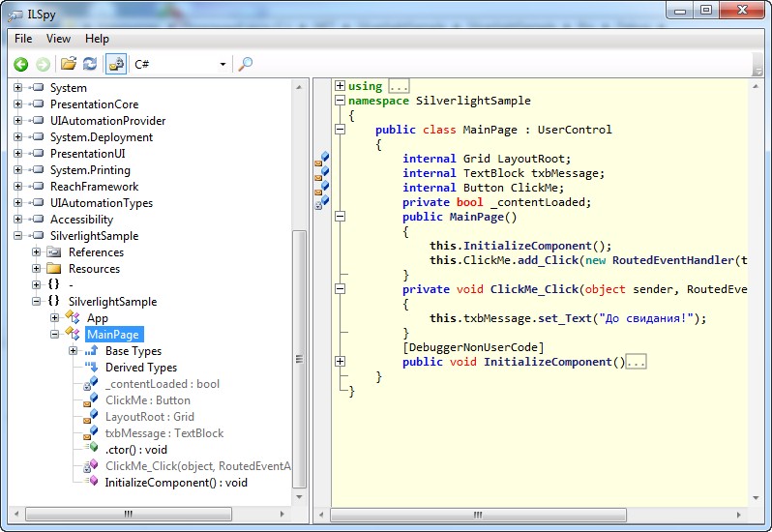772x532 pixels.
Task: Collapse the ClickMe_Click method code fold
Action: (x=340, y=289)
